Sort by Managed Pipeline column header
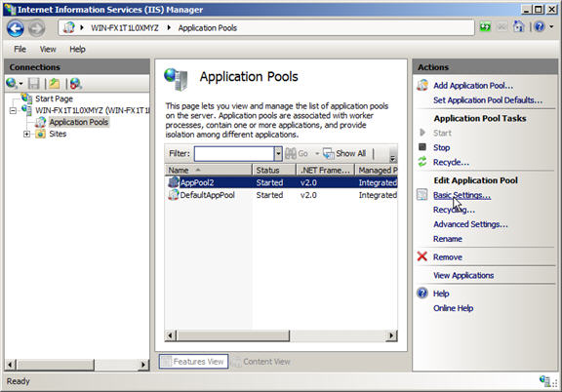Viewport: 562px width, 392px height. point(377,171)
